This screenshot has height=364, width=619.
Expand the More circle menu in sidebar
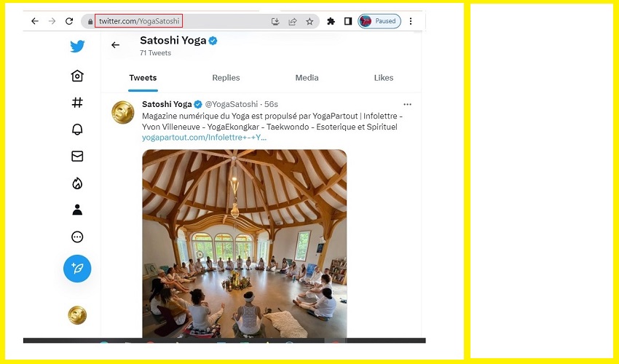pyautogui.click(x=77, y=237)
